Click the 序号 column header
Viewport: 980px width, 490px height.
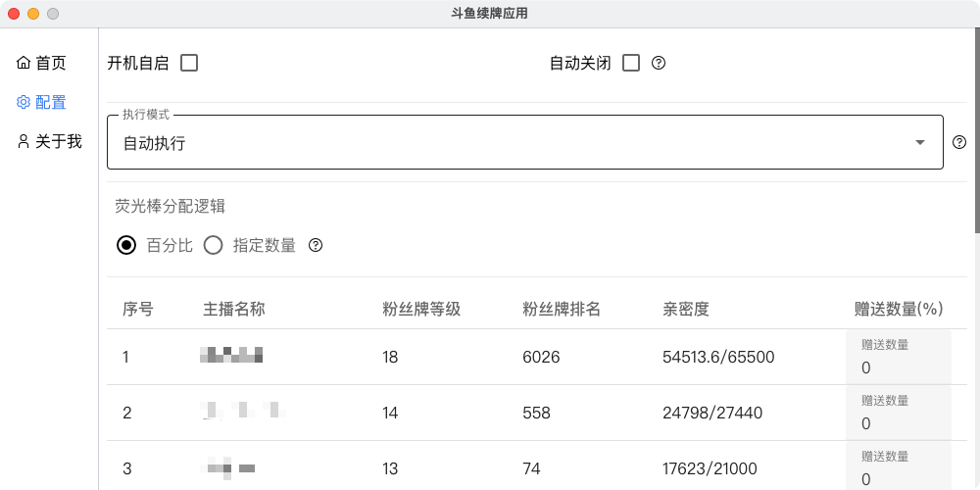[138, 309]
